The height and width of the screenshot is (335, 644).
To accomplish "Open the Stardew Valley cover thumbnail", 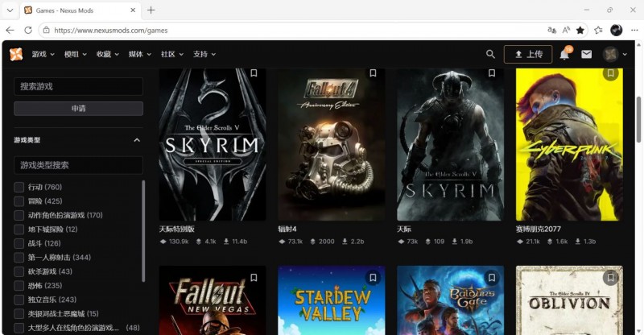I will (332, 300).
